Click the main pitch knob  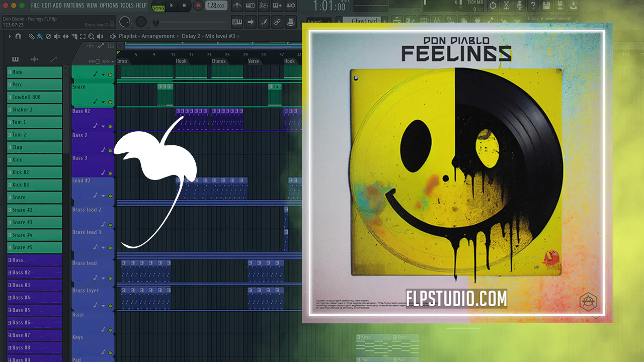[x=141, y=22]
